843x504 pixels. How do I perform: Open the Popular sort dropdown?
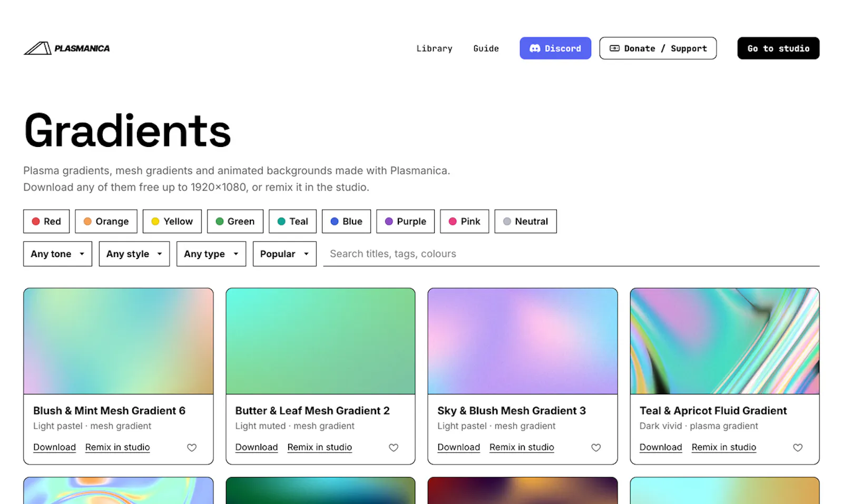pos(285,254)
